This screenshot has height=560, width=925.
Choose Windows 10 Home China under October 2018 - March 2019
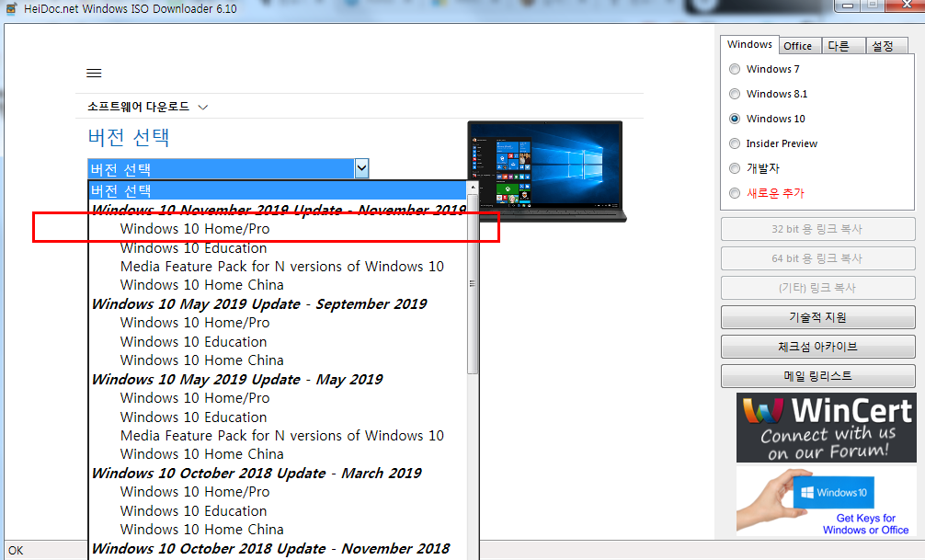click(x=278, y=530)
